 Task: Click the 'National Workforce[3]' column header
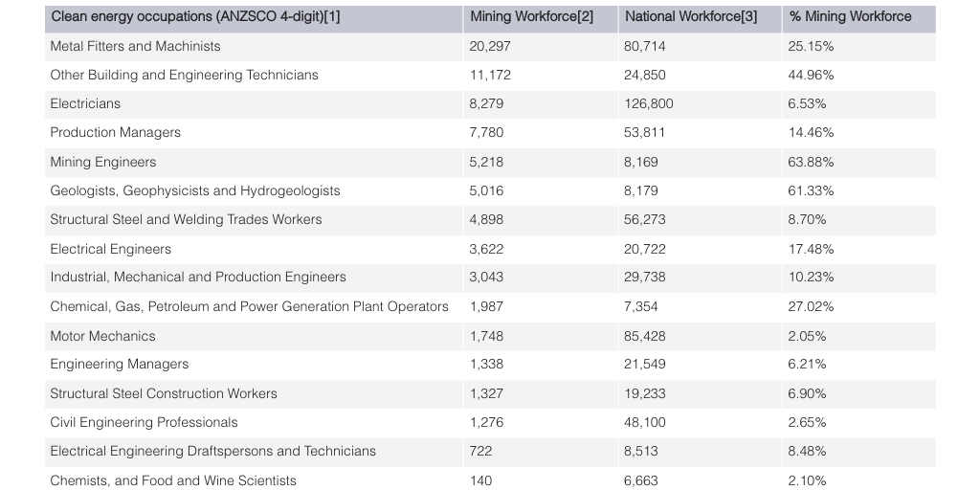click(x=691, y=17)
